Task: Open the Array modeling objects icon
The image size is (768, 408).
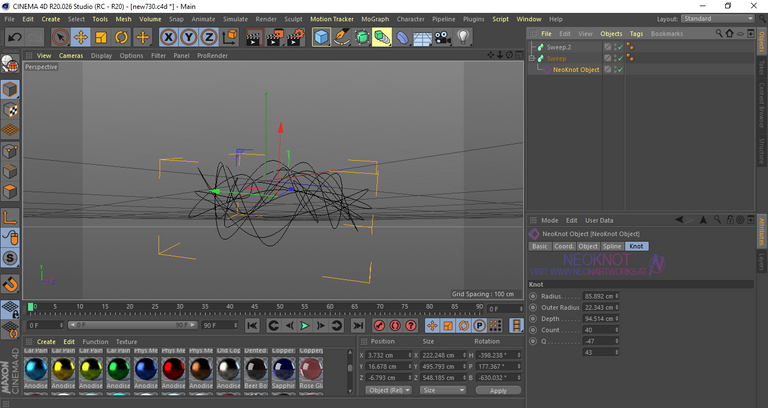Action: tap(382, 37)
